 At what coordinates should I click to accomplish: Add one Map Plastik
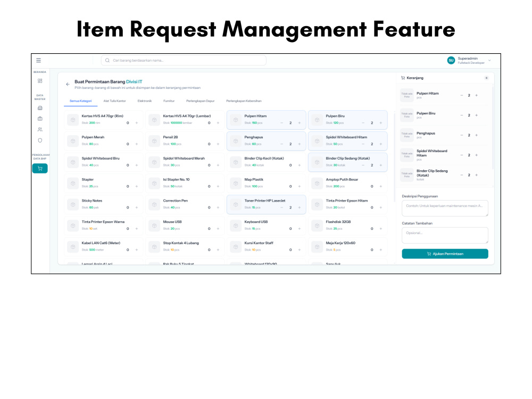299,186
